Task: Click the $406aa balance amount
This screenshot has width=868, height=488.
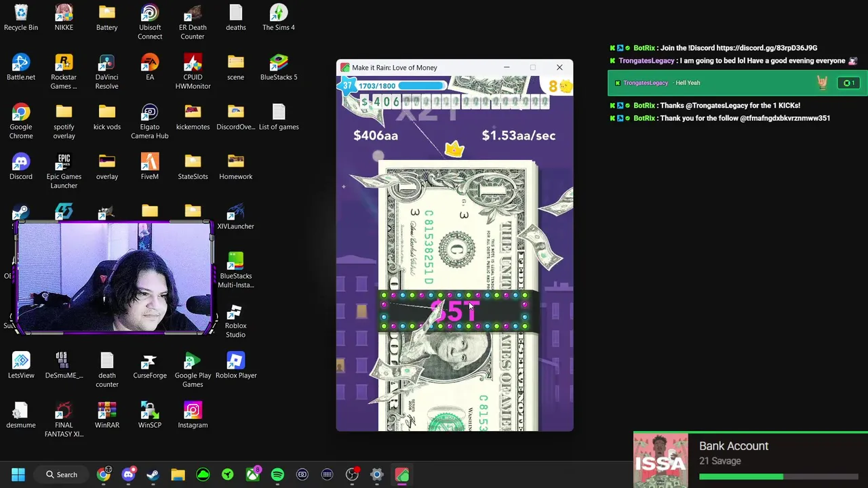Action: [x=376, y=136]
